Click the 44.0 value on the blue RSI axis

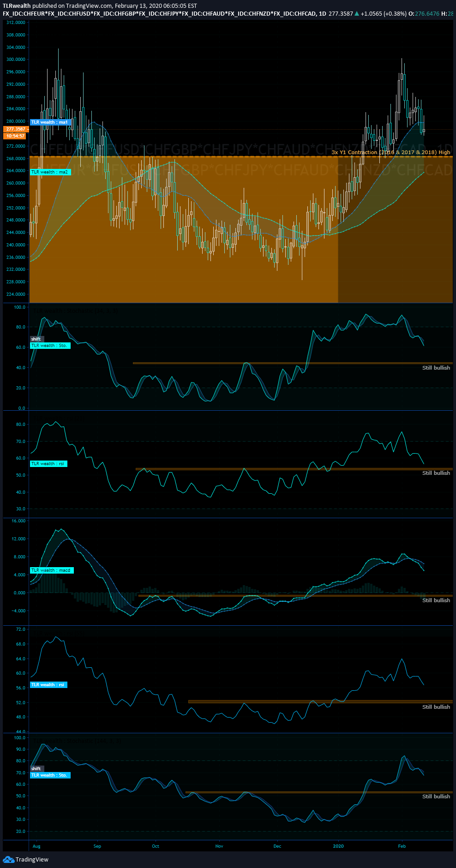(x=21, y=732)
